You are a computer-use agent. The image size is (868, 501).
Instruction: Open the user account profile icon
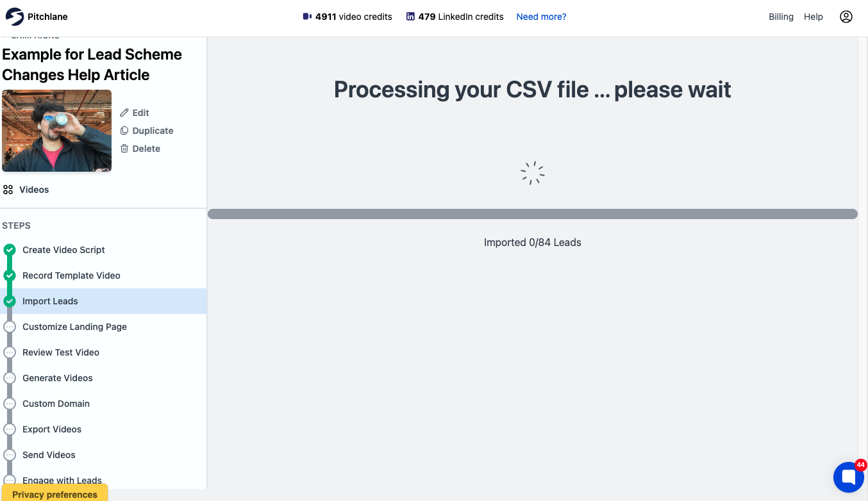pyautogui.click(x=846, y=17)
